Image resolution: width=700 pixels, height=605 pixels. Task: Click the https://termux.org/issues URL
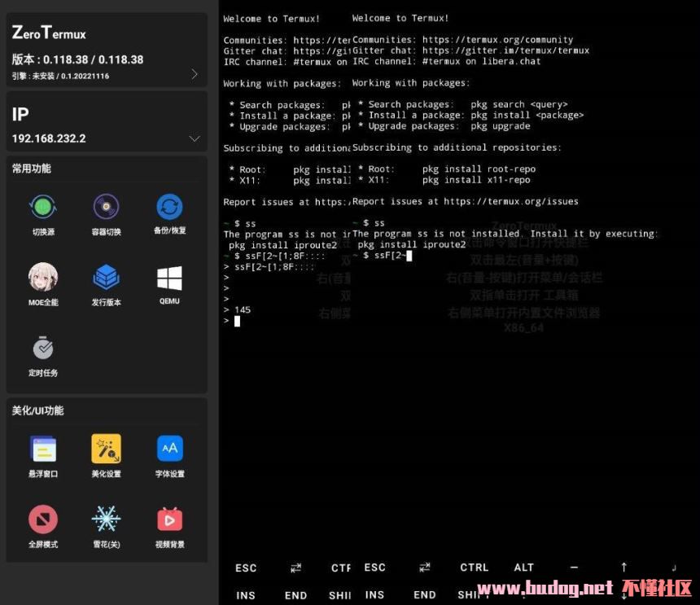pos(511,201)
